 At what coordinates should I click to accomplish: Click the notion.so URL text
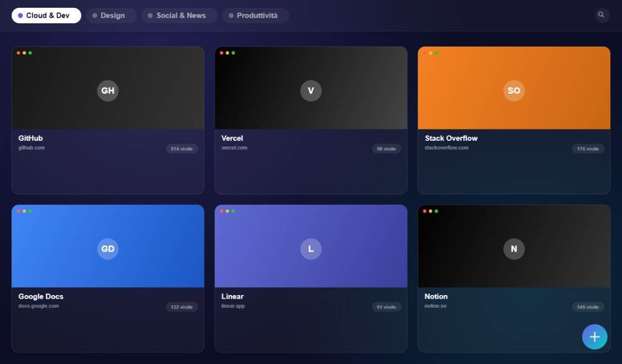435,307
